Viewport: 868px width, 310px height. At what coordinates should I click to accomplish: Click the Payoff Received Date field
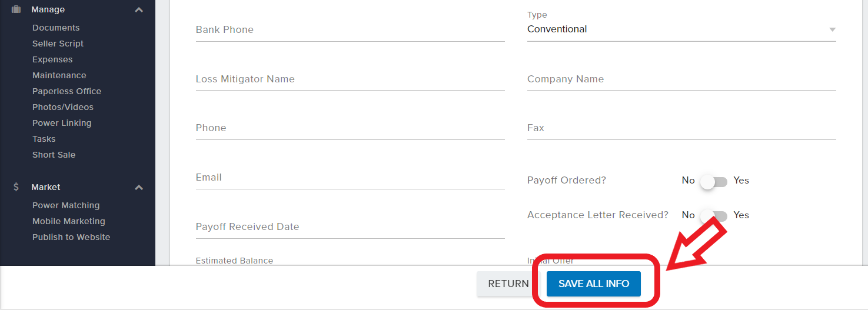(x=350, y=227)
